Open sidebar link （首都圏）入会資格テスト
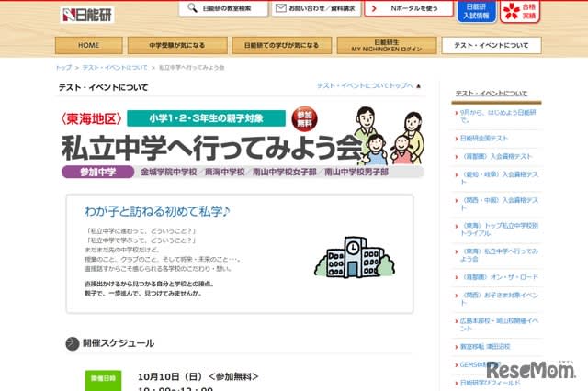The height and width of the screenshot is (391, 588). pyautogui.click(x=496, y=157)
